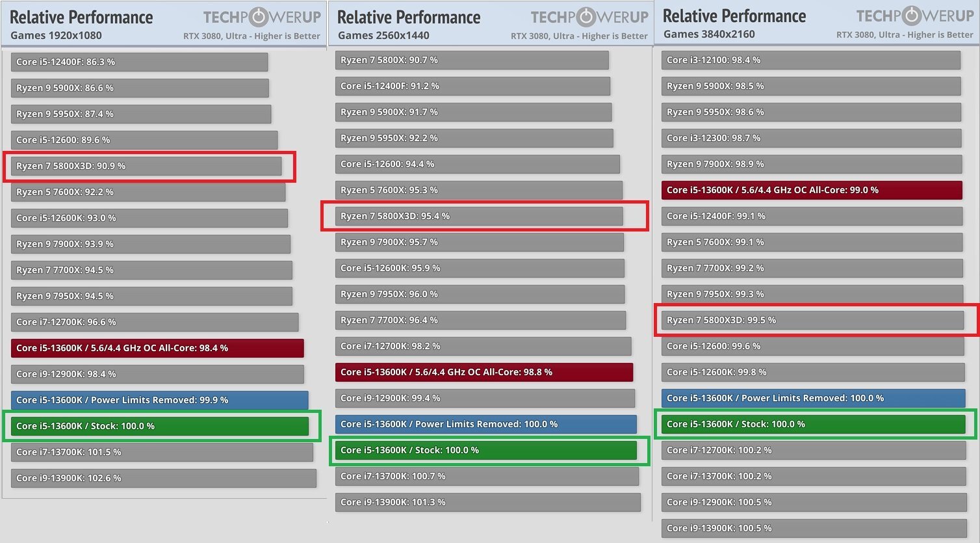Select bar 'Core i7-13700K: 101.5 %'
The height and width of the screenshot is (543, 980).
[x=162, y=452]
